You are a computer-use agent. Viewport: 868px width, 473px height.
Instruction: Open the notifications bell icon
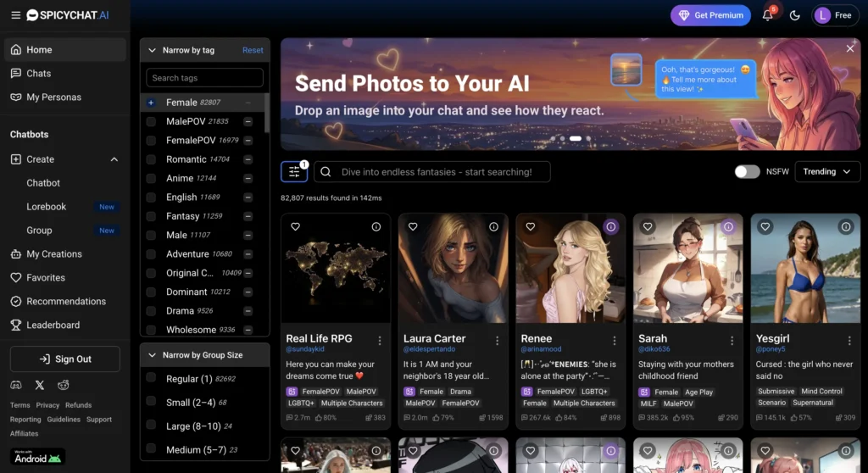pyautogui.click(x=767, y=15)
